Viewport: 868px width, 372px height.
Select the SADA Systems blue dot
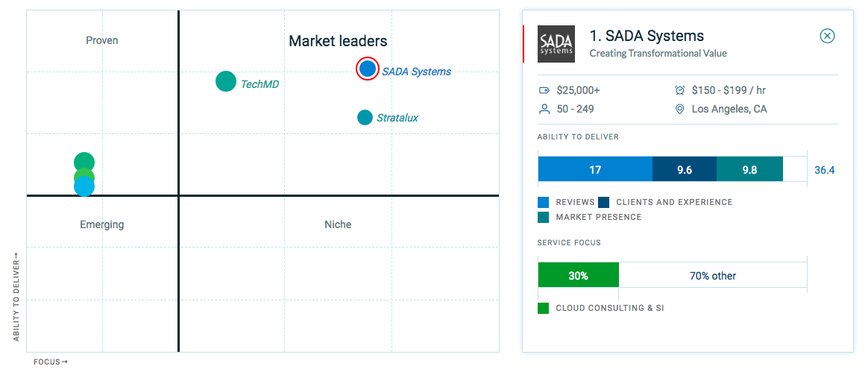point(367,69)
